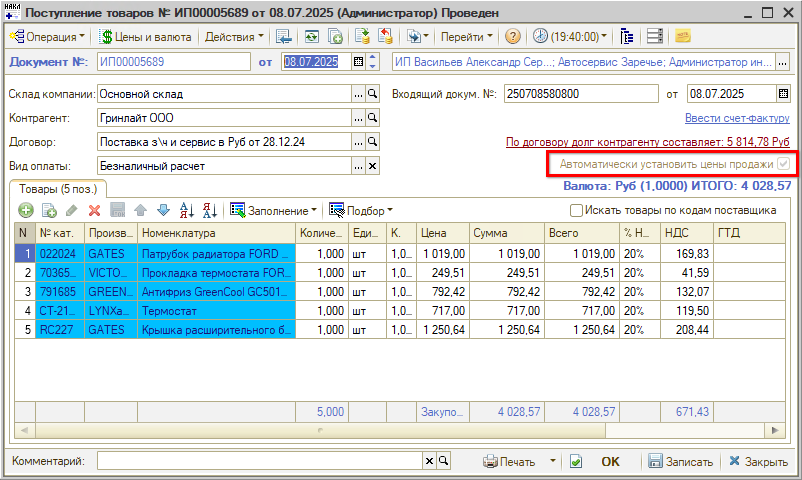802x480 pixels.
Task: Click the date spinner next to document date
Action: 373,62
